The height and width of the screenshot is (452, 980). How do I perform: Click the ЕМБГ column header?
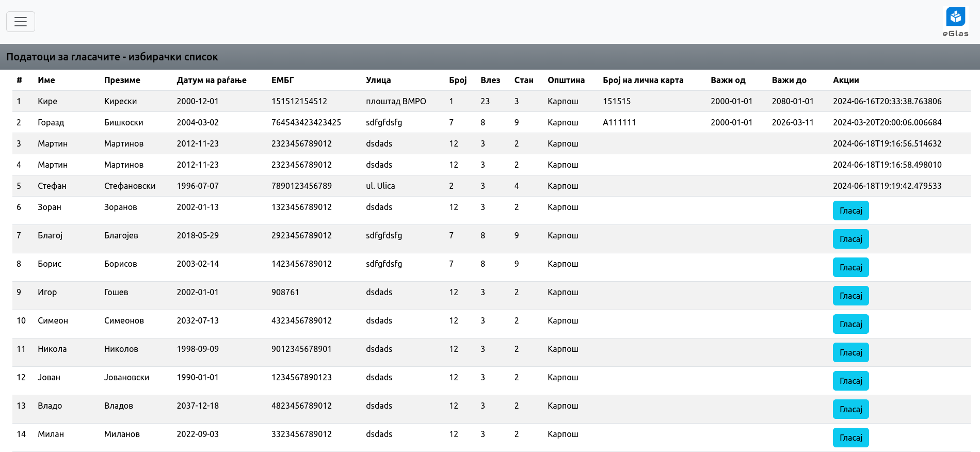tap(282, 80)
